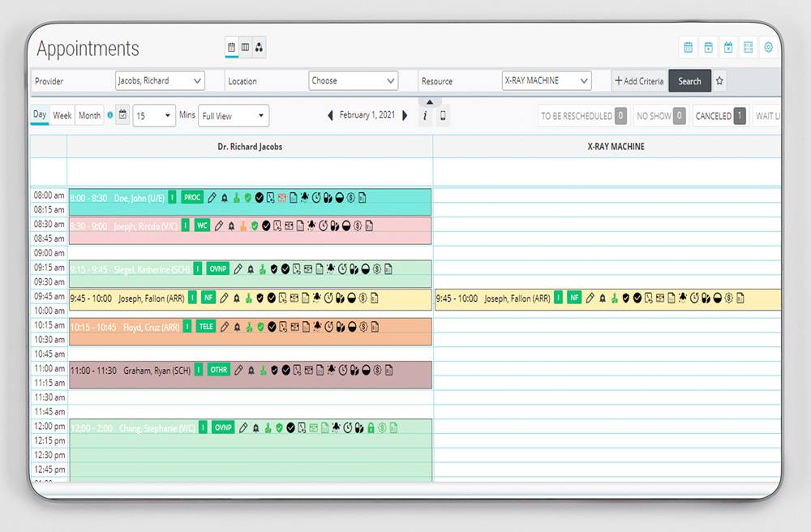Click the blue info dot beside Month
Image resolution: width=811 pixels, height=532 pixels.
(x=109, y=115)
